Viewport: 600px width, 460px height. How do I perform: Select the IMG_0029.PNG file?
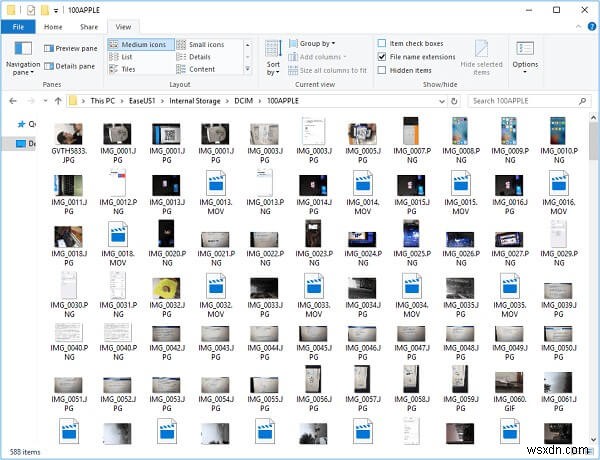tap(559, 244)
